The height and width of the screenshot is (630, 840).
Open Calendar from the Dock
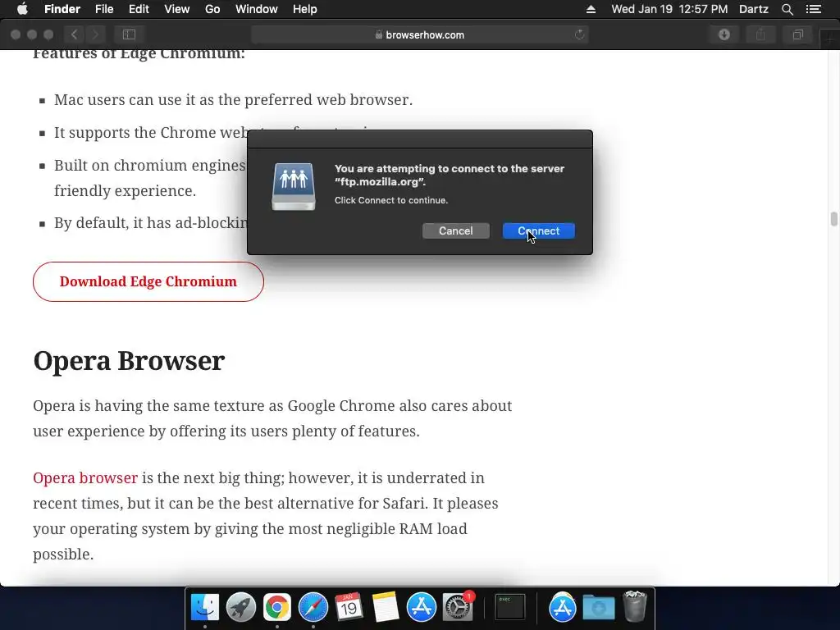349,607
